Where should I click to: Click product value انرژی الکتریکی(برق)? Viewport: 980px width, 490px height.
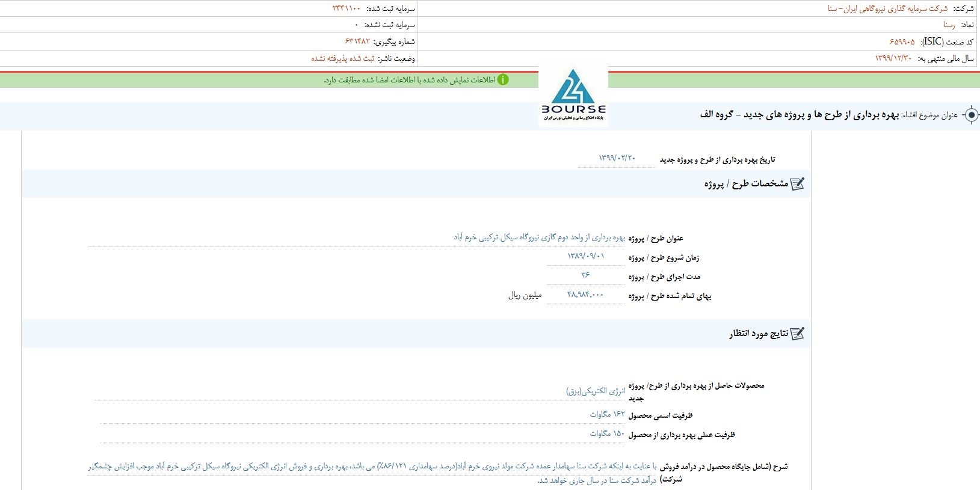coord(596,391)
